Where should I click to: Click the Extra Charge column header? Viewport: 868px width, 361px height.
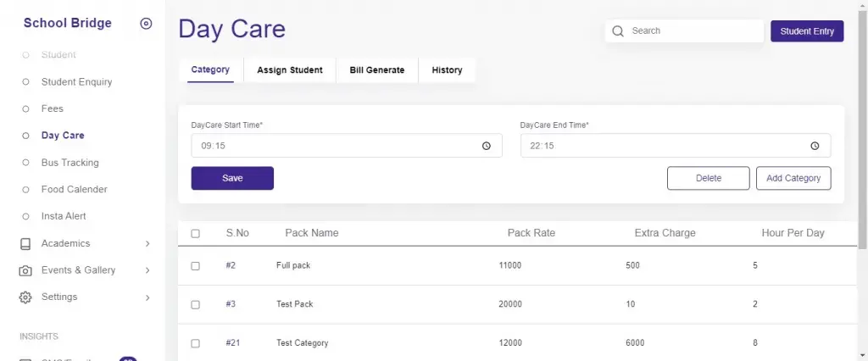tap(665, 233)
